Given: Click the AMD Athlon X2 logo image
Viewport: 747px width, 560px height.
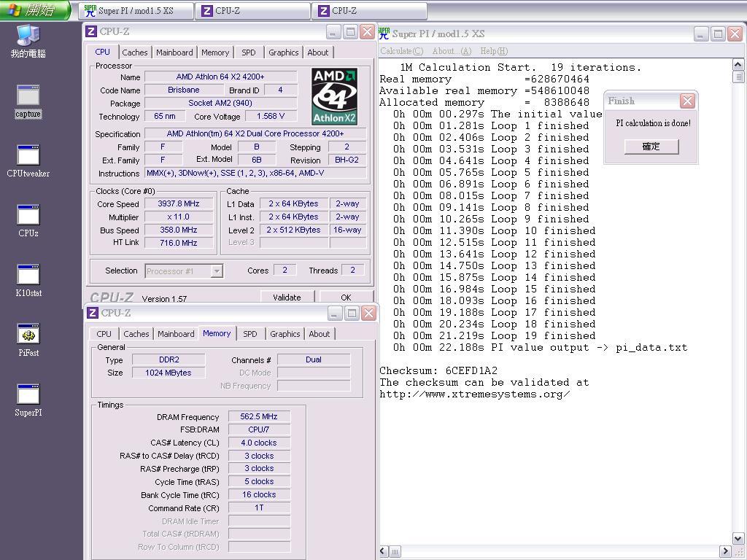Looking at the screenshot, I should (x=334, y=96).
